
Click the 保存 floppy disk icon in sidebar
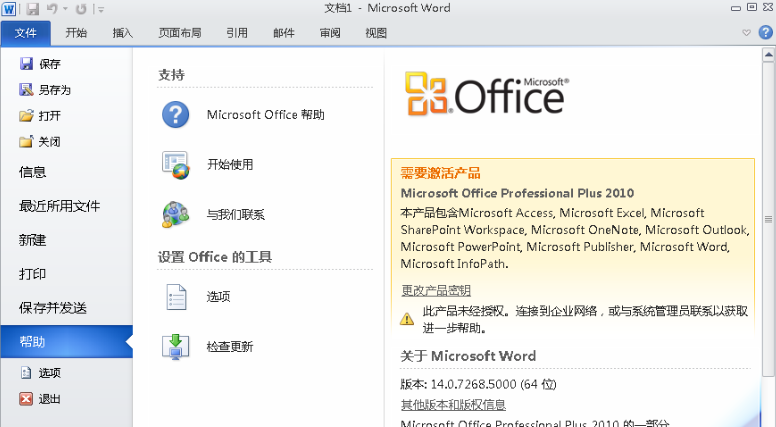tap(26, 63)
